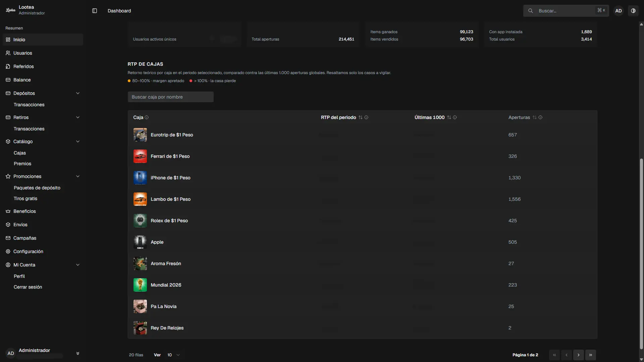The height and width of the screenshot is (362, 644).
Task: Sort the Aperturas column arrows
Action: [535, 117]
